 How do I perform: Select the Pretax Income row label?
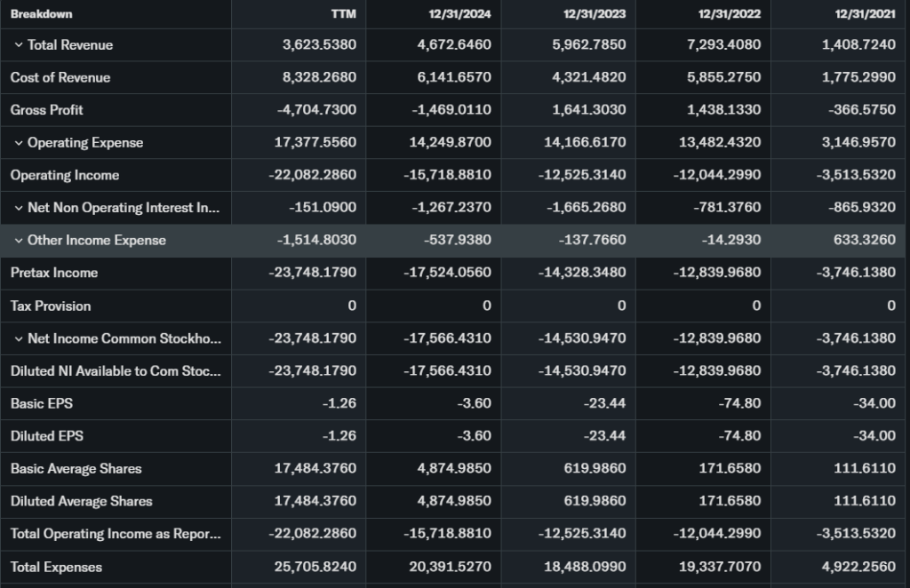[54, 273]
